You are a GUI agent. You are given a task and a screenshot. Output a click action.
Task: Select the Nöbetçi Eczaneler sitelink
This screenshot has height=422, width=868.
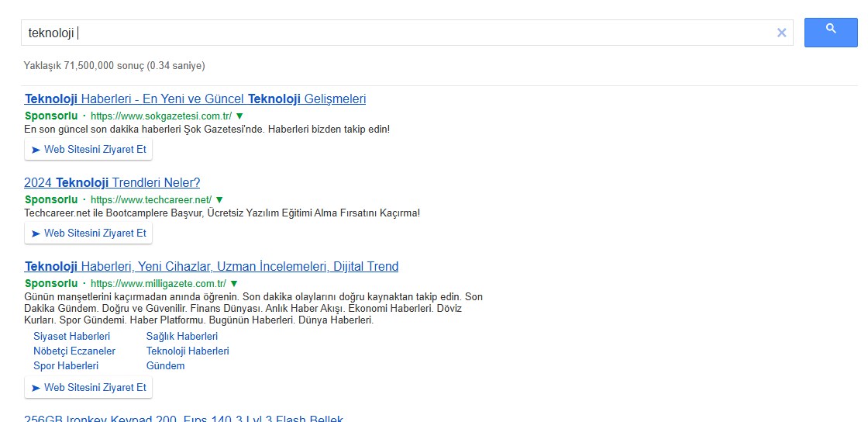(x=74, y=351)
